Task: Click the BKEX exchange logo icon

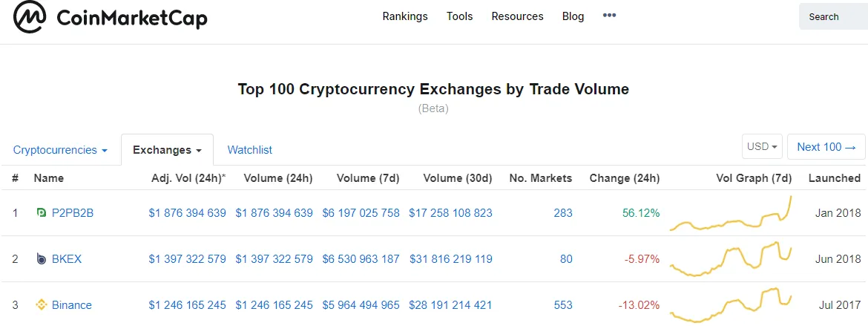Action: (x=41, y=259)
